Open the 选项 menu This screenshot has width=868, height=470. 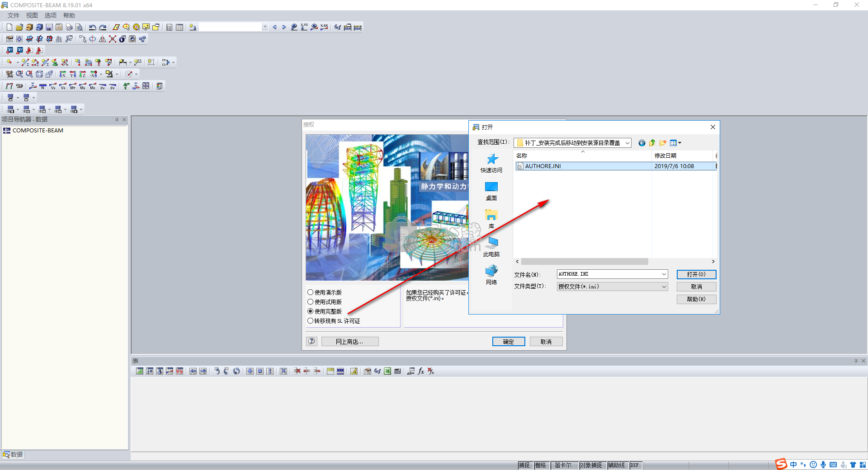pyautogui.click(x=51, y=15)
